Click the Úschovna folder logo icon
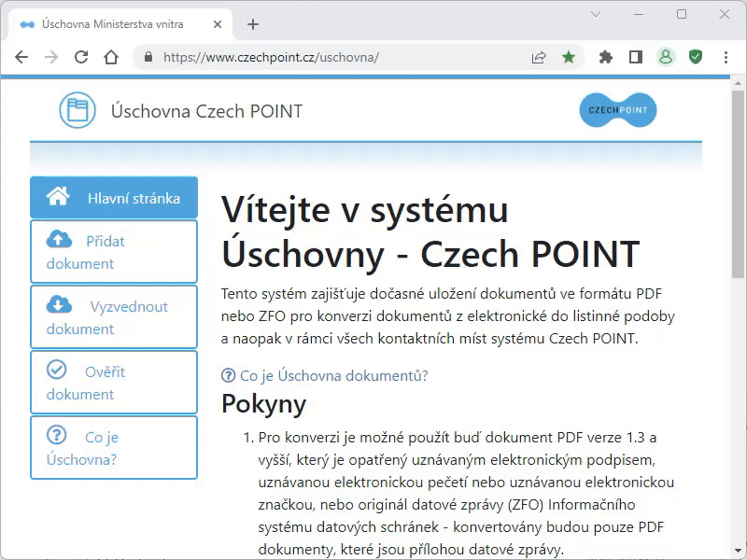Screen dimensions: 747x560 point(78,110)
